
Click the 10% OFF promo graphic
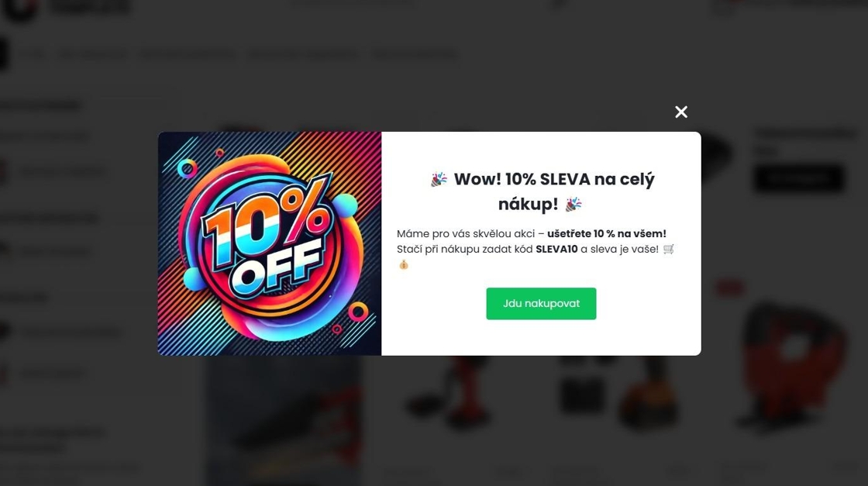(x=270, y=243)
